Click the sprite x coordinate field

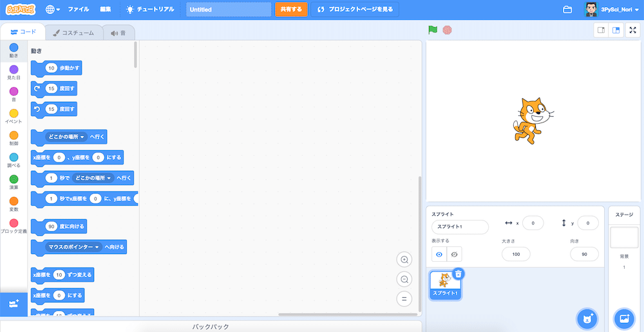click(533, 223)
